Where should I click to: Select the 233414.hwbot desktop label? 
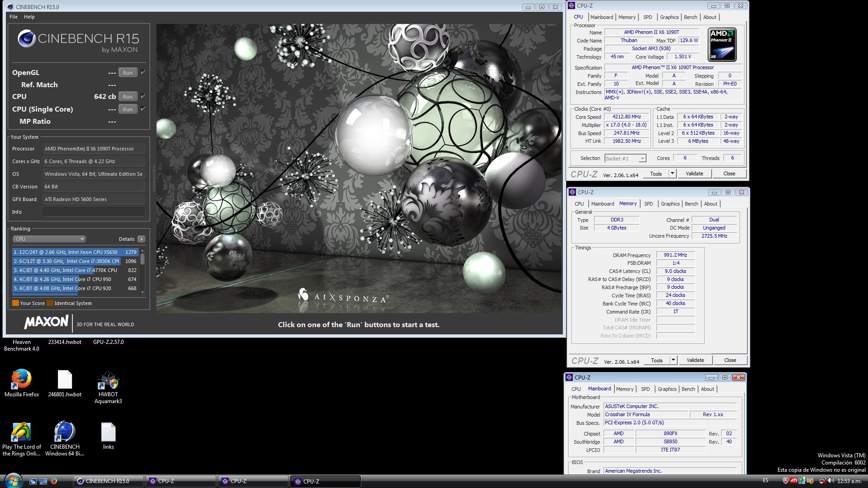click(x=65, y=342)
